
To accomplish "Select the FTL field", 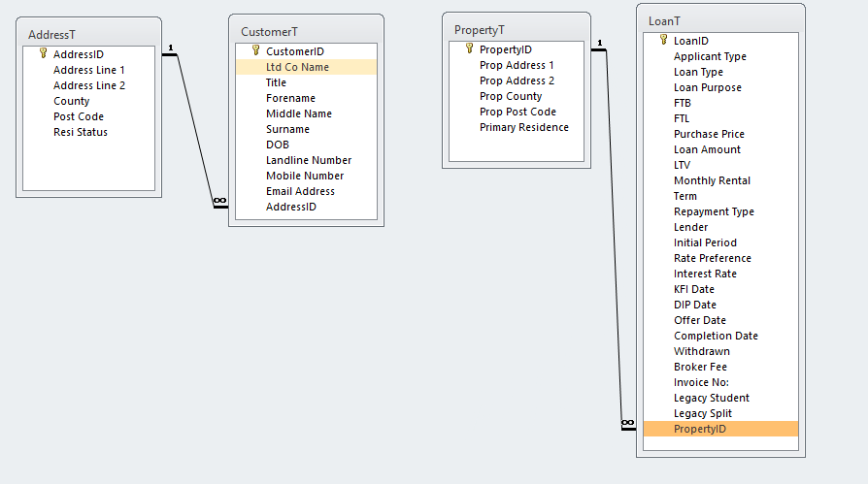I will pos(720,117).
